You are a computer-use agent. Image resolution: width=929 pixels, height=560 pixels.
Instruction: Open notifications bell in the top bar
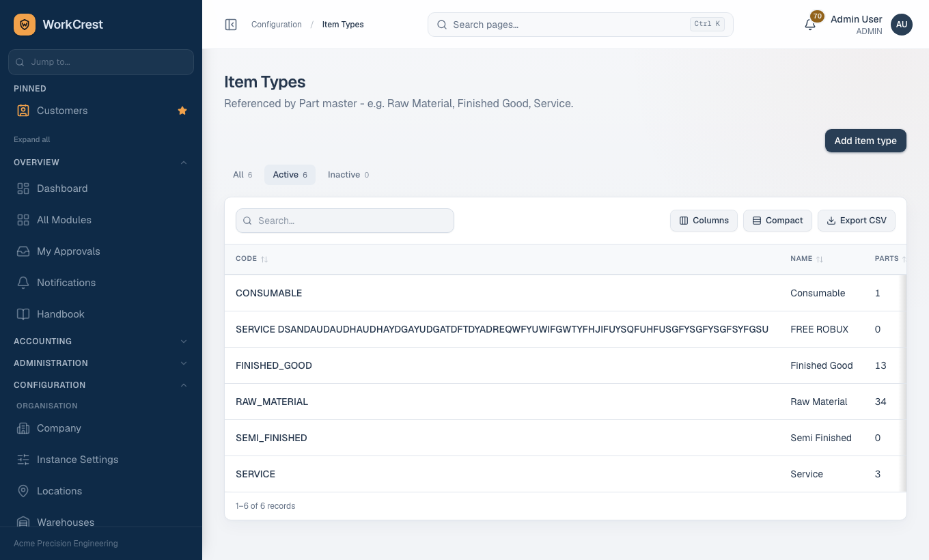pos(810,25)
